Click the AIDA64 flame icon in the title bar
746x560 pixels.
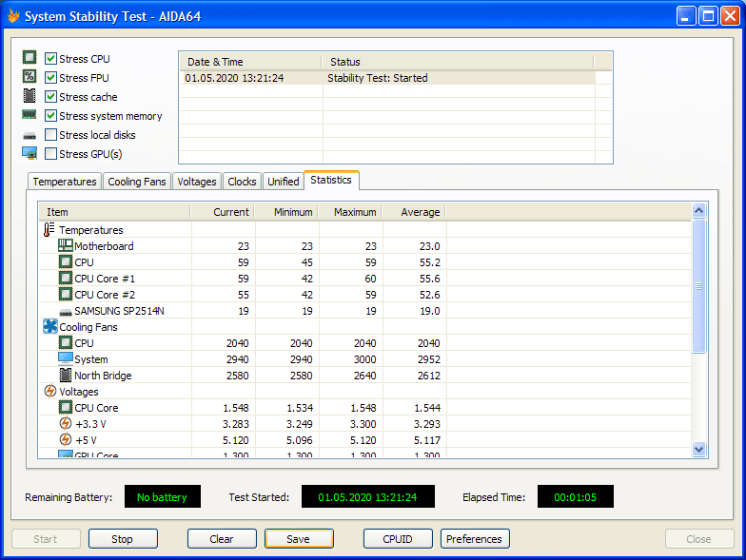pos(13,16)
